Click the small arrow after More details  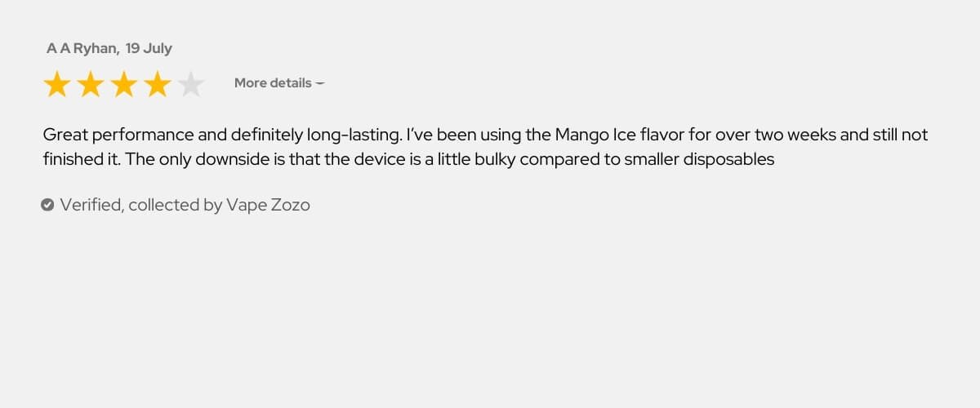320,83
